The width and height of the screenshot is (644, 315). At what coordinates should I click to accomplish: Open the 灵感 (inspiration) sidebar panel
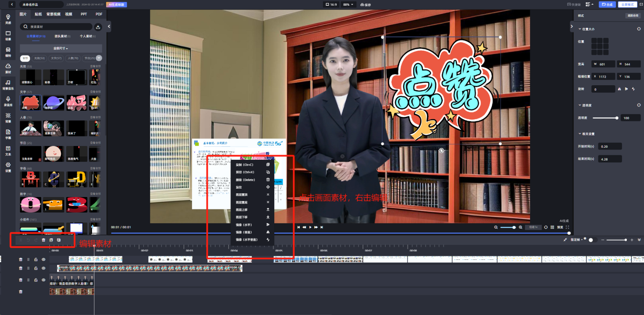pyautogui.click(x=8, y=19)
